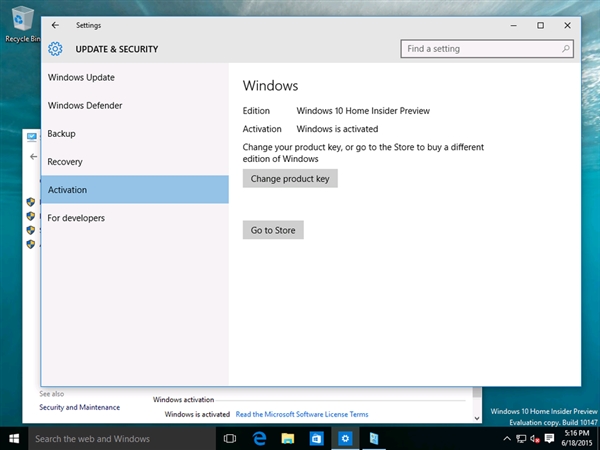Image resolution: width=600 pixels, height=450 pixels.
Task: Open the network icon in system tray
Action: pyautogui.click(x=521, y=439)
